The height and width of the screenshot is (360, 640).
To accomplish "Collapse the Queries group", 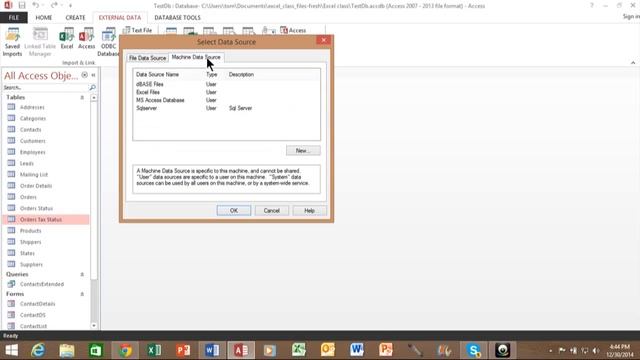I will point(82,274).
